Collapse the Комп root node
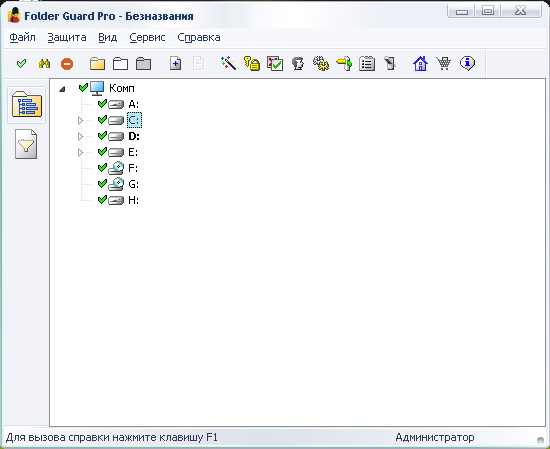The height and width of the screenshot is (449, 550). tap(62, 89)
